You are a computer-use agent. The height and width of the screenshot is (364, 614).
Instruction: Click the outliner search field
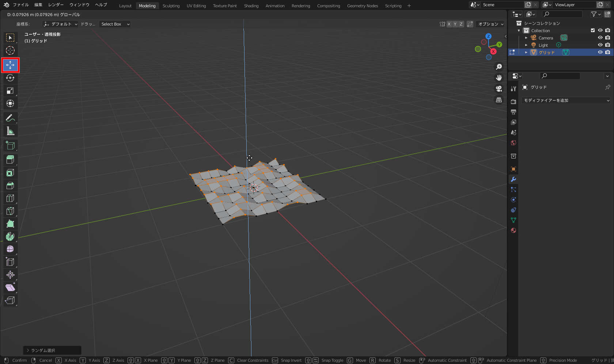(x=562, y=14)
